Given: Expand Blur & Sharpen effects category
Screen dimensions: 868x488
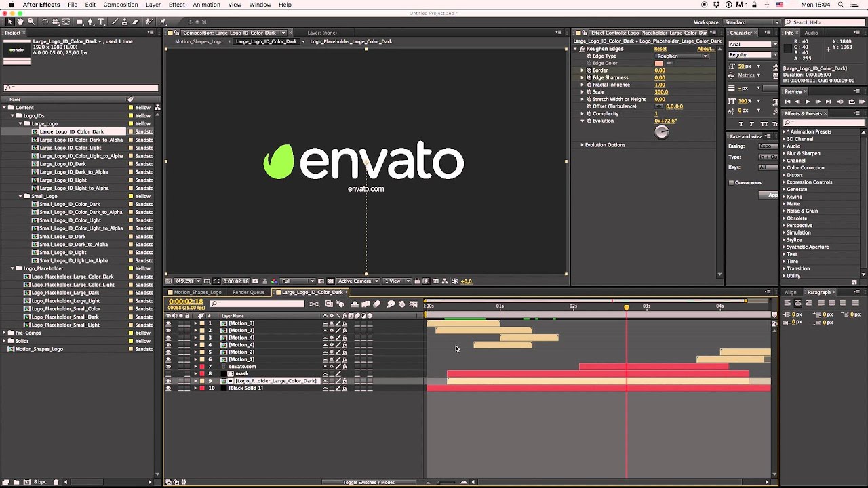Looking at the screenshot, I should [785, 153].
